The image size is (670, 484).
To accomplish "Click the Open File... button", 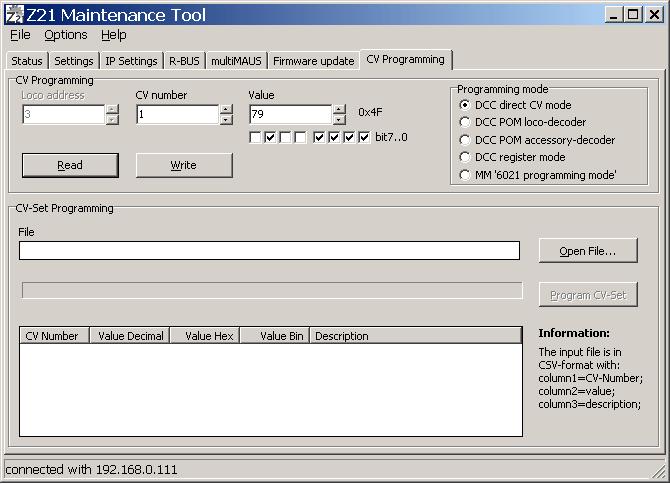I will tap(588, 251).
